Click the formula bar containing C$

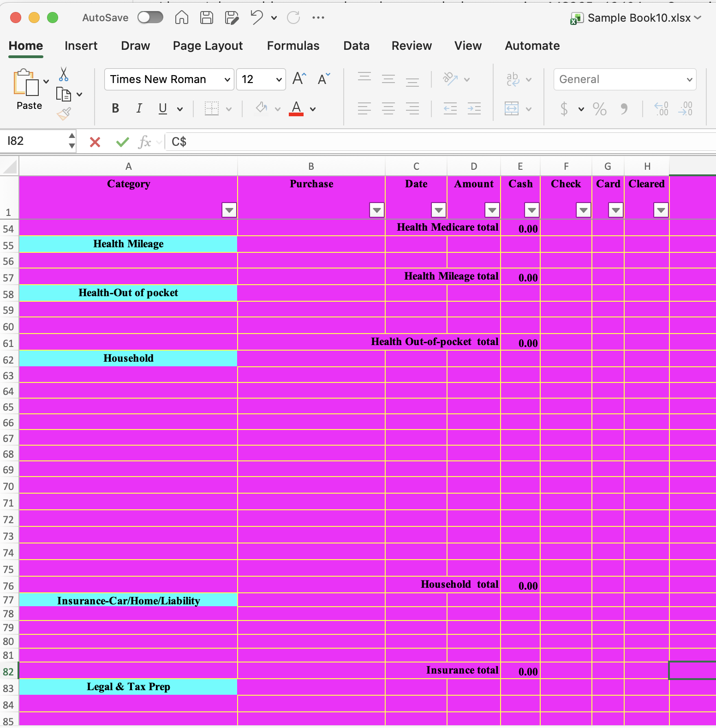441,142
